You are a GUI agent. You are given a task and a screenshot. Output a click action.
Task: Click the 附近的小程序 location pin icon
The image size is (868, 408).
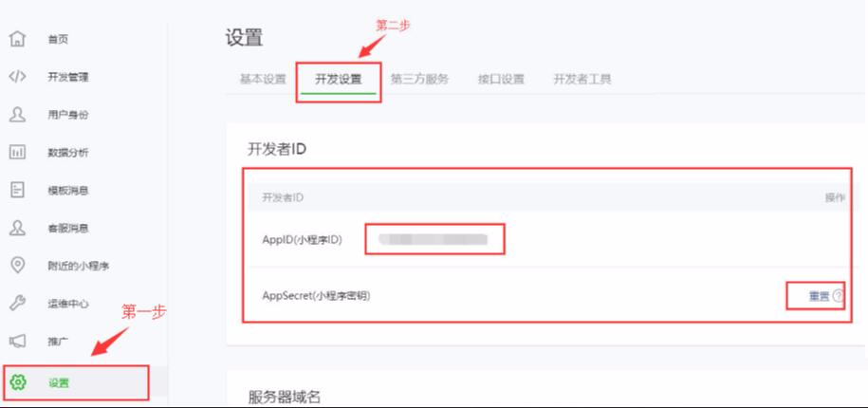(x=18, y=265)
